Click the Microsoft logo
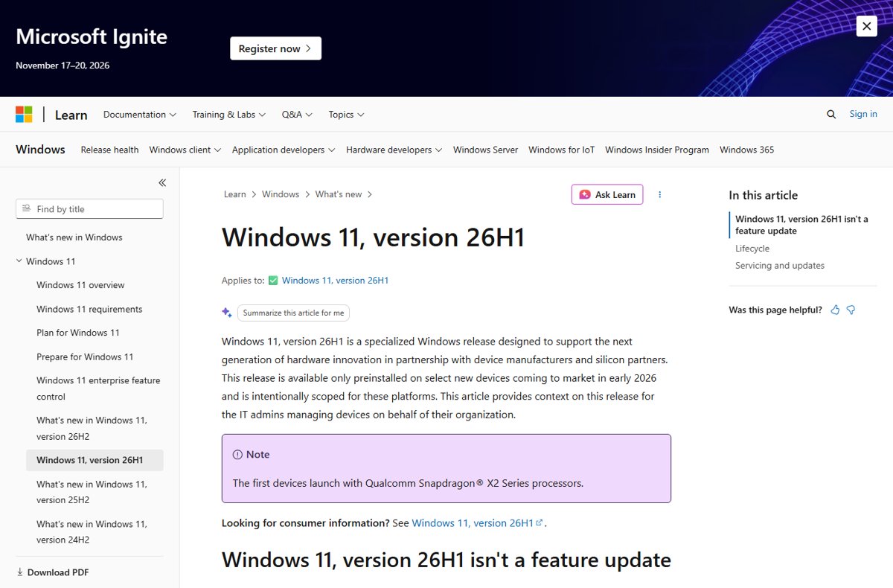Image resolution: width=893 pixels, height=588 pixels. 24,115
